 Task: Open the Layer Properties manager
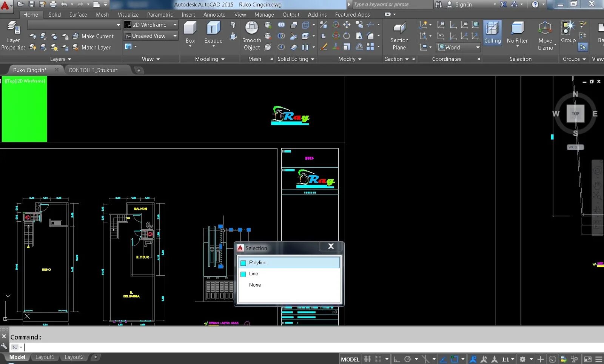tap(13, 36)
